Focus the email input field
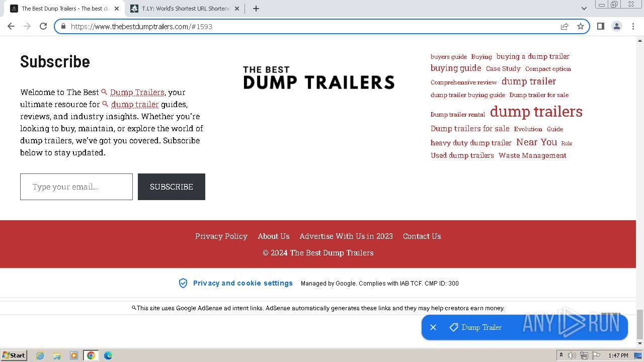 [76, 187]
